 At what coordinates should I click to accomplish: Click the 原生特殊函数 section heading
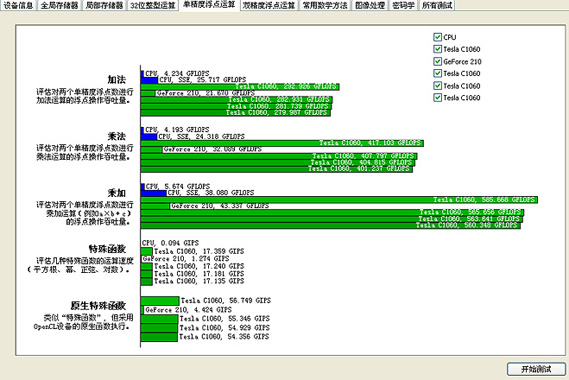[98, 305]
